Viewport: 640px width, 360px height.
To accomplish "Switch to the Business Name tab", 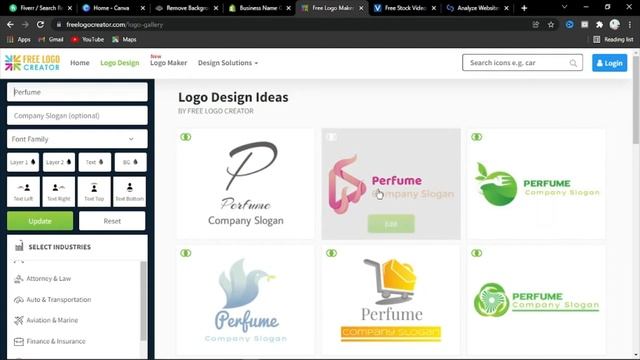I will [260, 8].
